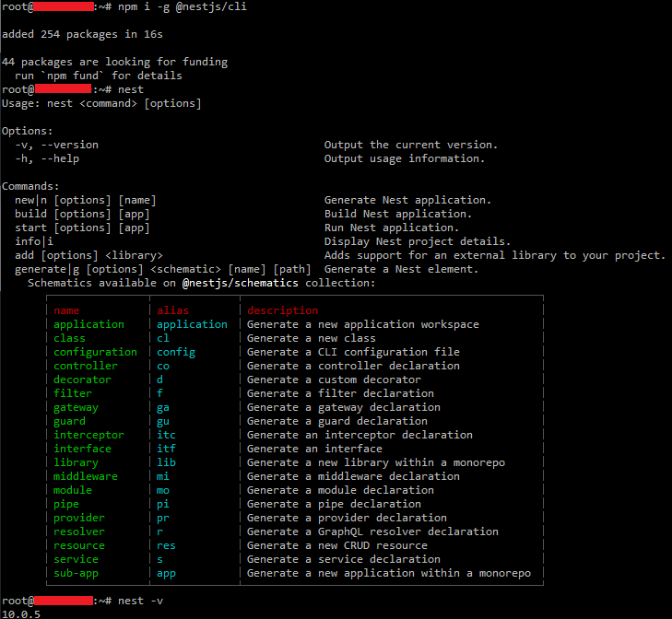Viewport: 672px width, 619px height.
Task: Click 'Generate a custom decorator' description
Action: pos(334,380)
